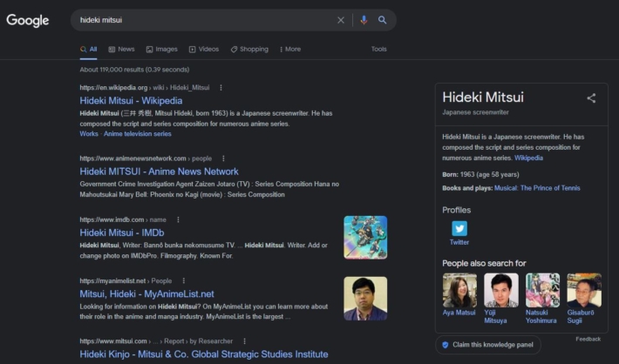Open Musical: The Prince of Tennis link
The width and height of the screenshot is (619, 364).
(537, 188)
